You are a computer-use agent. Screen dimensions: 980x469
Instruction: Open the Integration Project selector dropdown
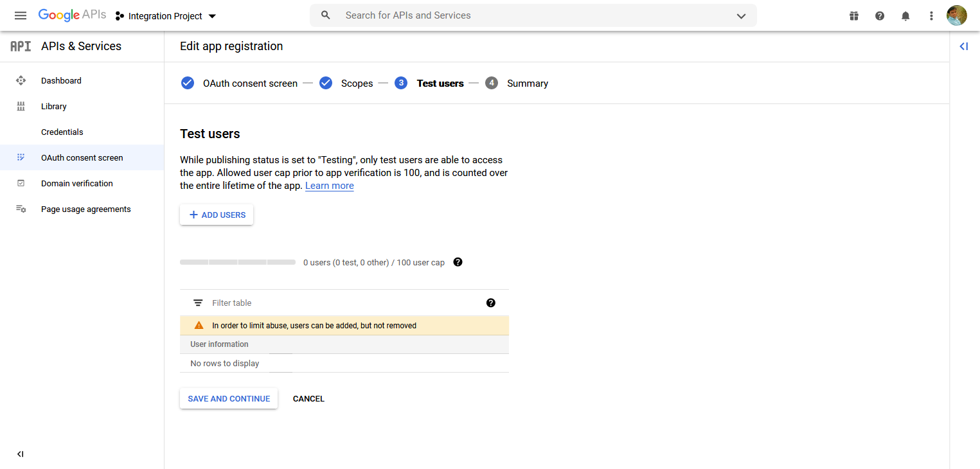[x=166, y=16]
